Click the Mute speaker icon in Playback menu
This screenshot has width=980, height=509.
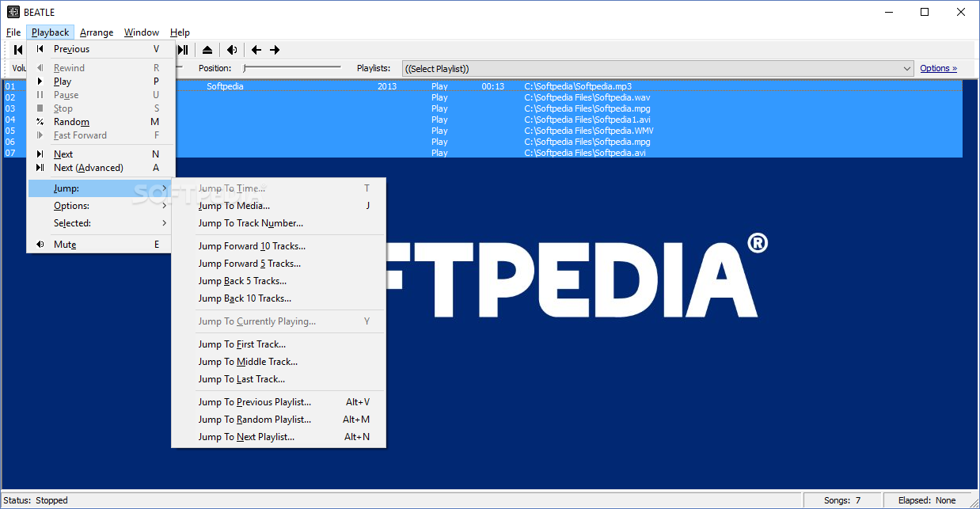coord(40,245)
